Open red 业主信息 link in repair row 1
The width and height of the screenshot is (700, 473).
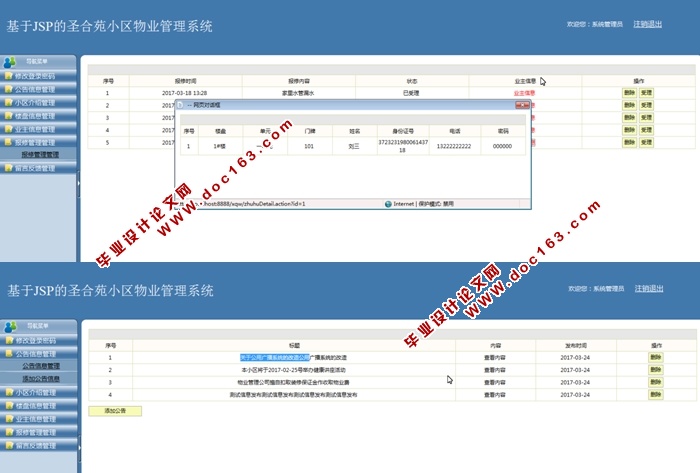[524, 93]
